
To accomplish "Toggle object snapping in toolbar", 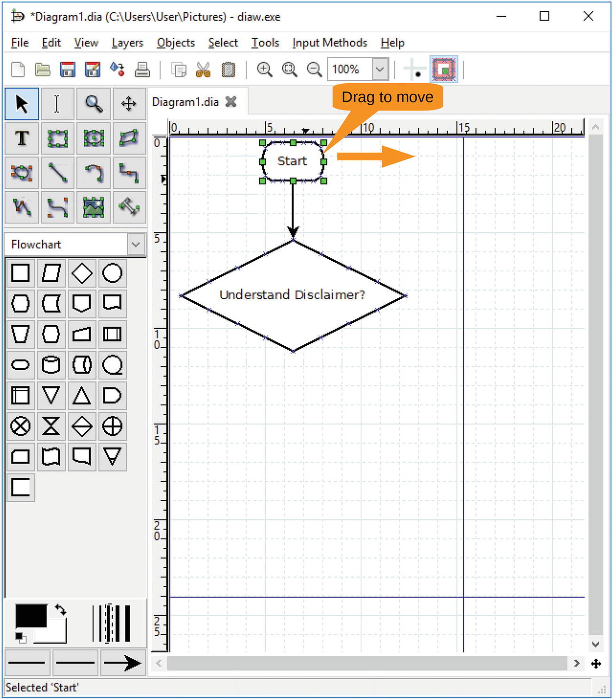I will click(444, 70).
